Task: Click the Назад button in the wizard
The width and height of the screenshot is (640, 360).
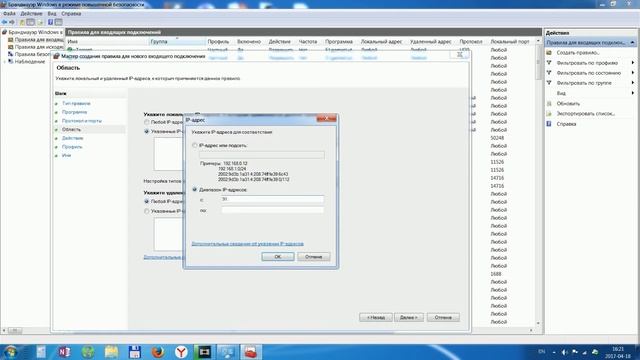Action: click(376, 317)
